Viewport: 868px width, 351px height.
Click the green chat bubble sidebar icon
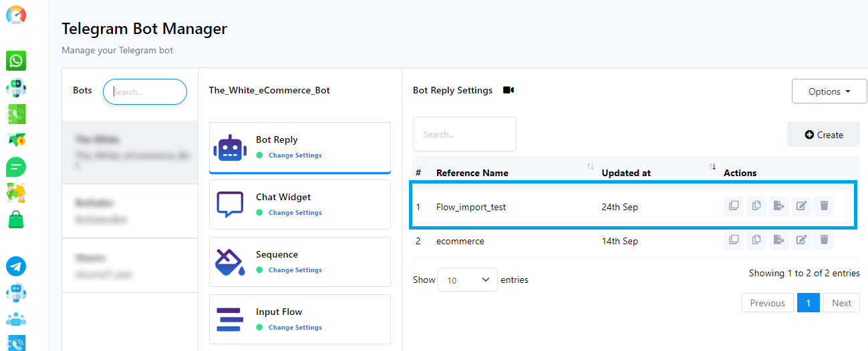[x=16, y=166]
